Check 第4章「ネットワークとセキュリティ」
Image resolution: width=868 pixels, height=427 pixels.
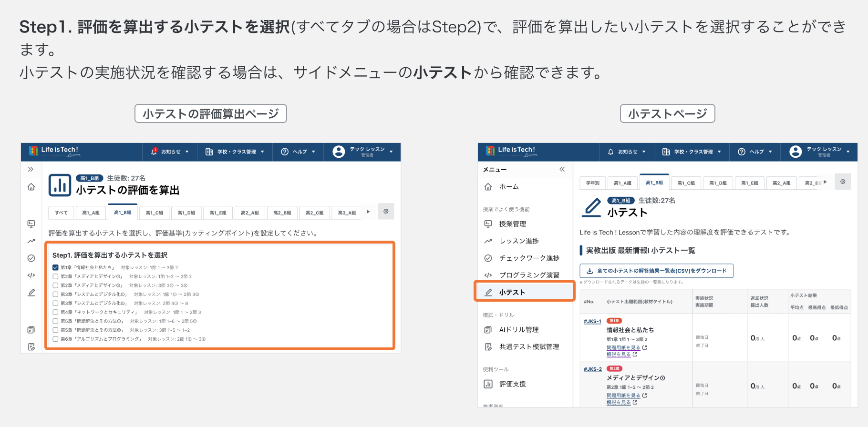pos(55,312)
